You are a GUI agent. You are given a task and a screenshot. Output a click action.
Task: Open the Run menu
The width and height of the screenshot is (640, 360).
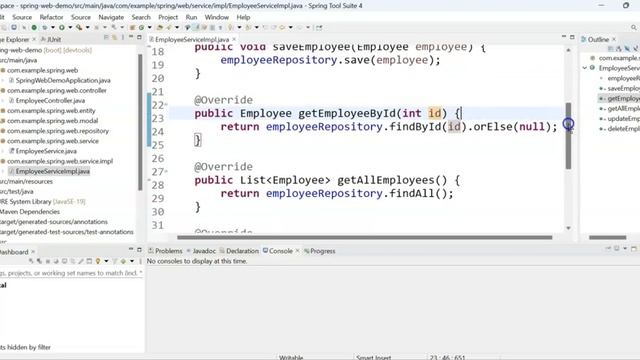click(x=191, y=17)
